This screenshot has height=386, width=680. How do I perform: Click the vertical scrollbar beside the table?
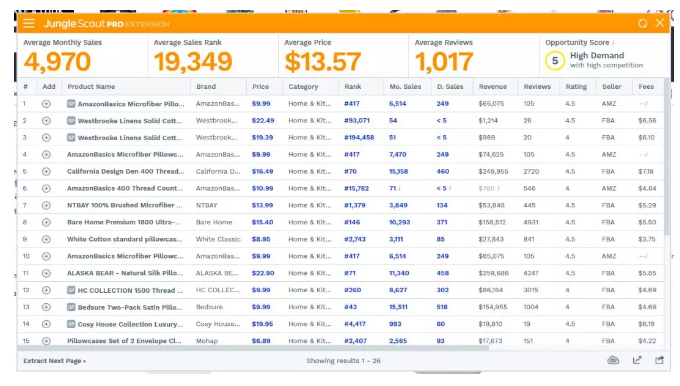pos(667,156)
